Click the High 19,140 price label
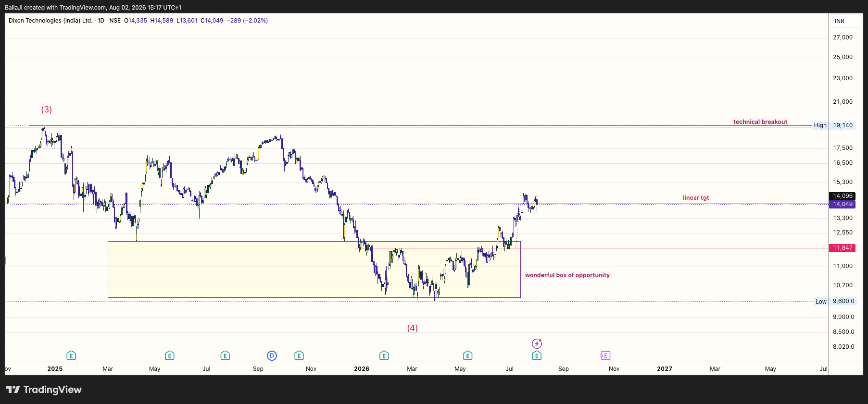The width and height of the screenshot is (868, 404). pyautogui.click(x=833, y=125)
